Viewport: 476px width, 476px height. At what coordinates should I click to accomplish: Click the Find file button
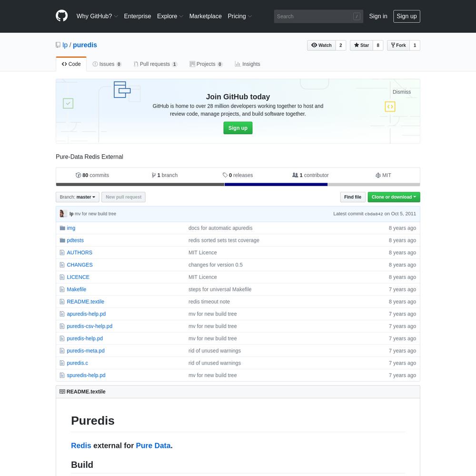pos(353,197)
